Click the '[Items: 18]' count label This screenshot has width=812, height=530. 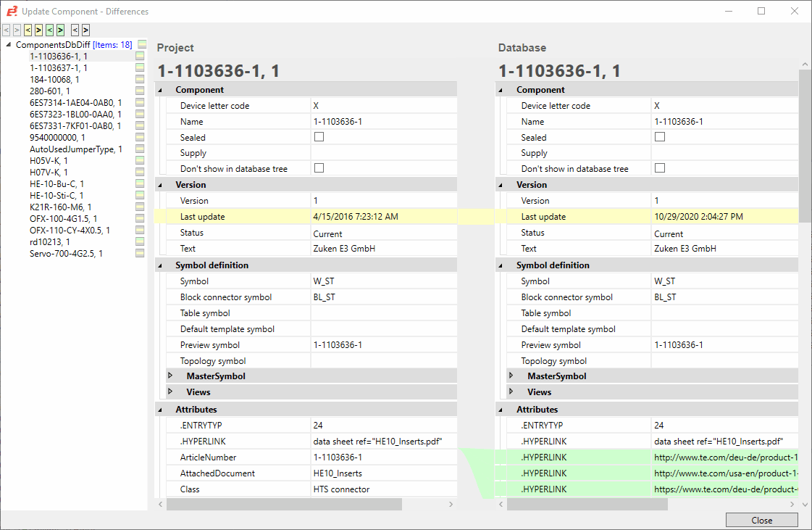[112, 45]
